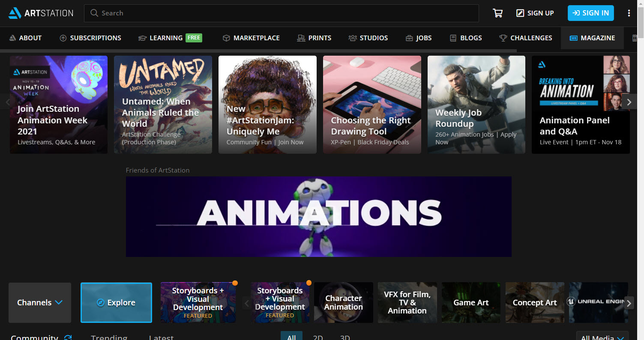The height and width of the screenshot is (340, 644).
Task: Click channels carousel left arrow
Action: point(246,303)
